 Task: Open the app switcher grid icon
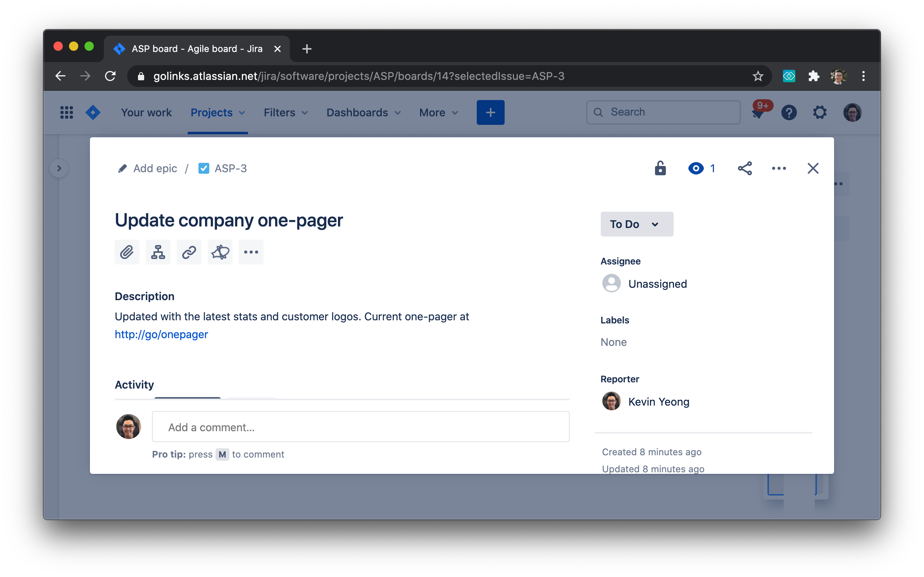[x=67, y=112]
